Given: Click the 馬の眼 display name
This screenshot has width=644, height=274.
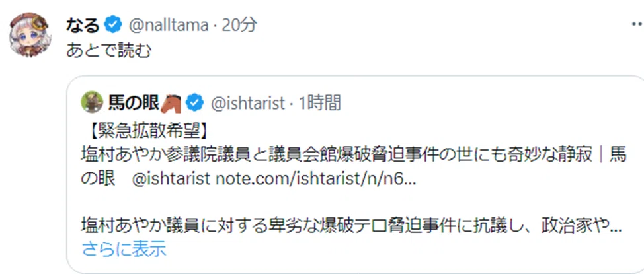Looking at the screenshot, I should coord(134,104).
